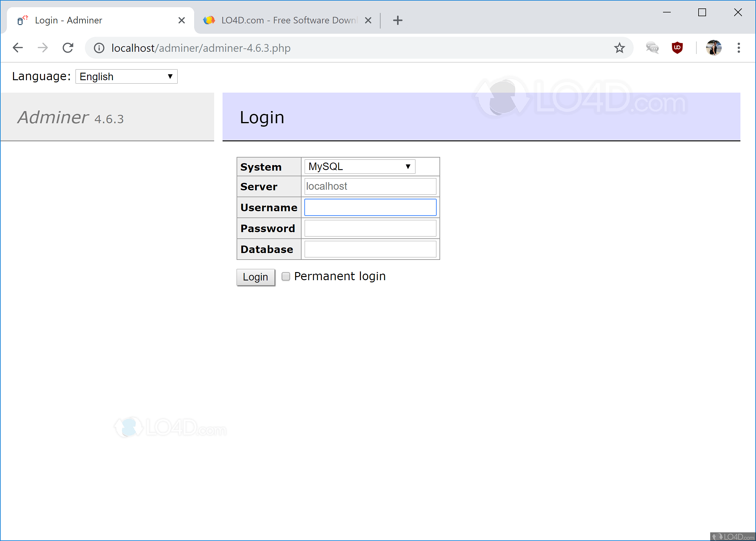756x541 pixels.
Task: Focus the Username input field
Action: pos(370,207)
